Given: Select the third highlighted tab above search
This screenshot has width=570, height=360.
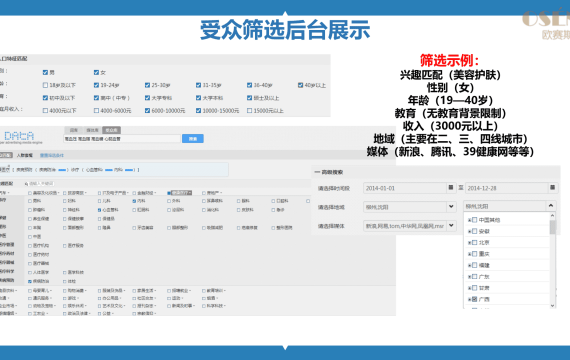Looking at the screenshot, I should (111, 130).
